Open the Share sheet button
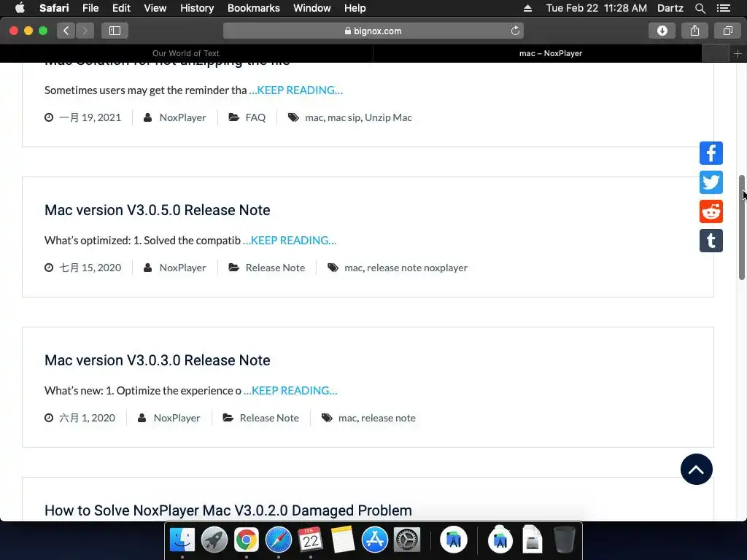This screenshot has width=747, height=560. [694, 31]
